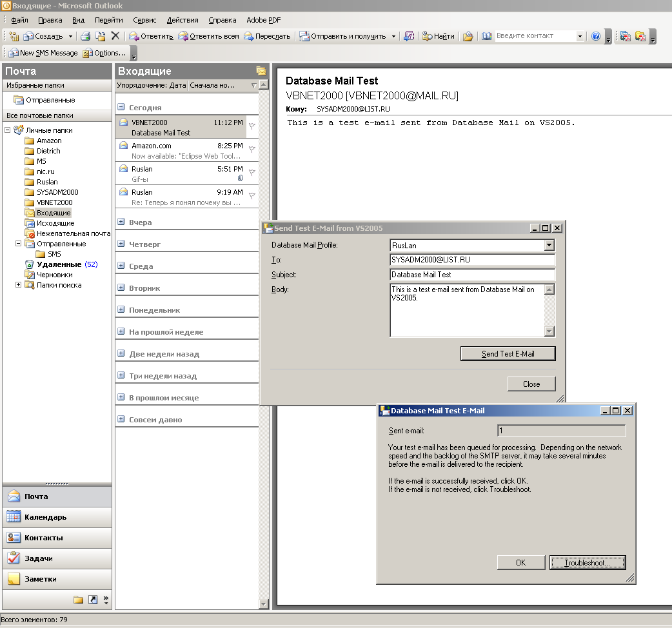The image size is (672, 628).
Task: Open the Adobe PDF menu
Action: click(264, 20)
